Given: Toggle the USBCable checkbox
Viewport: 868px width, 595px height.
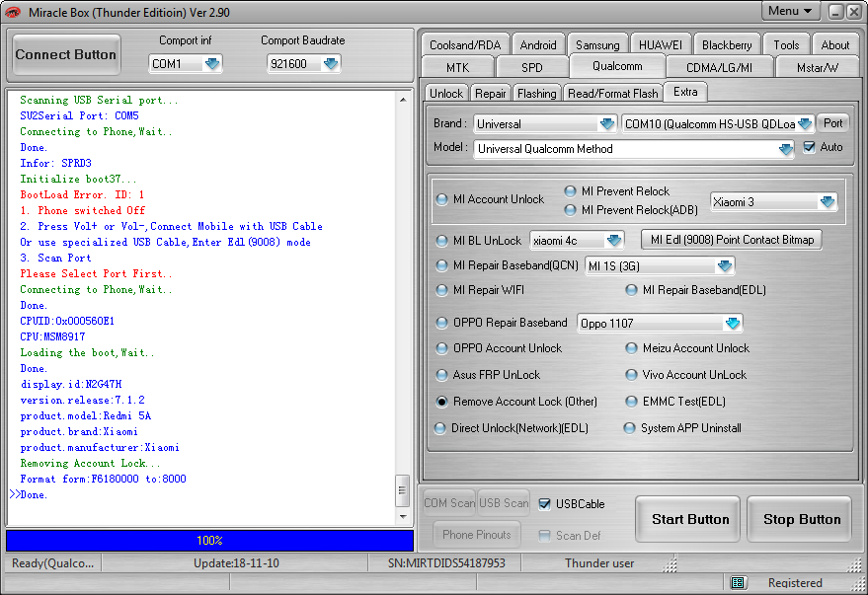Looking at the screenshot, I should (x=545, y=504).
